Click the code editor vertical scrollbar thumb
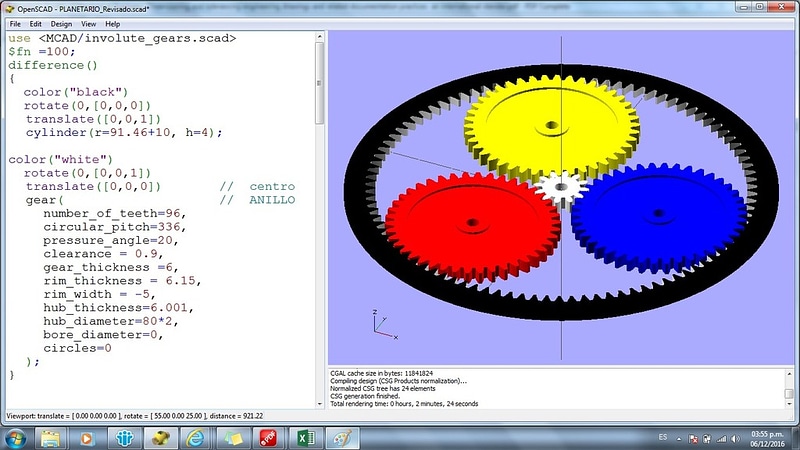 point(320,83)
